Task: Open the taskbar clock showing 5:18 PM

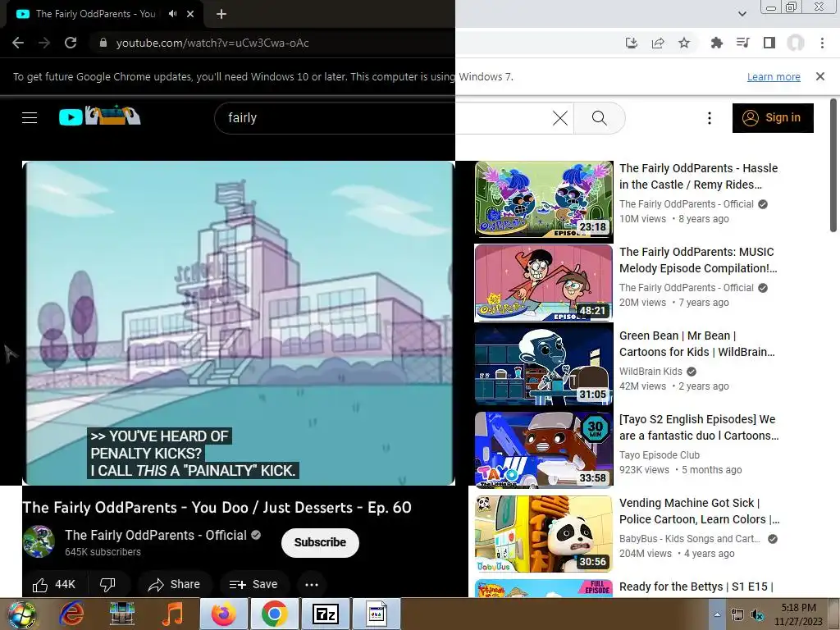Action: click(x=798, y=614)
